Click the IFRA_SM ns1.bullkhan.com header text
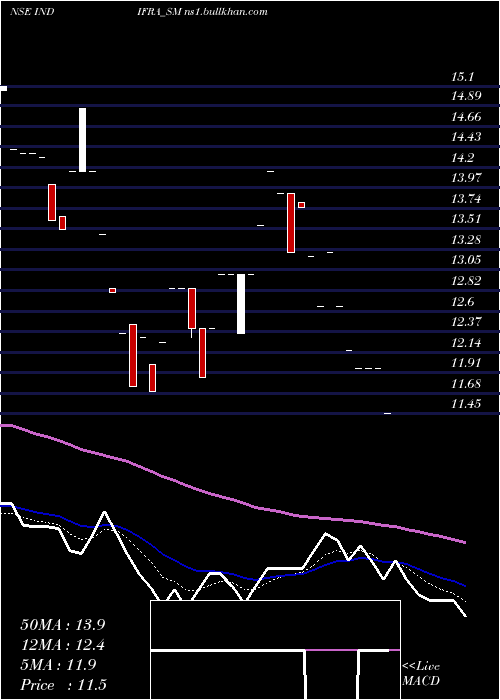Screen dimensions: 500x700 203,12
